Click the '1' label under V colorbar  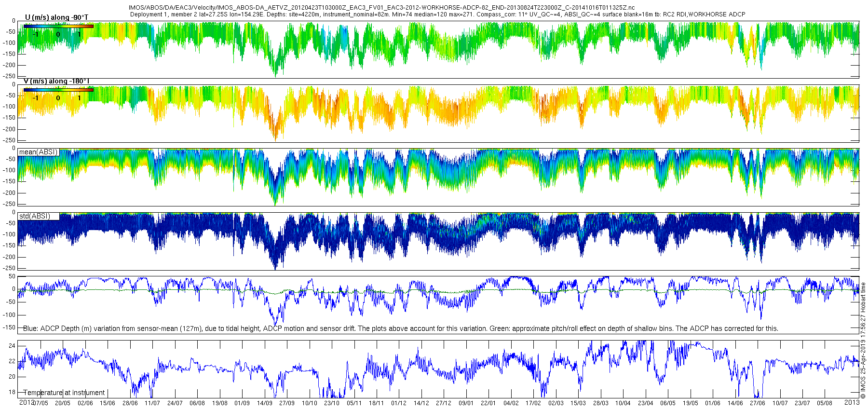(80, 98)
